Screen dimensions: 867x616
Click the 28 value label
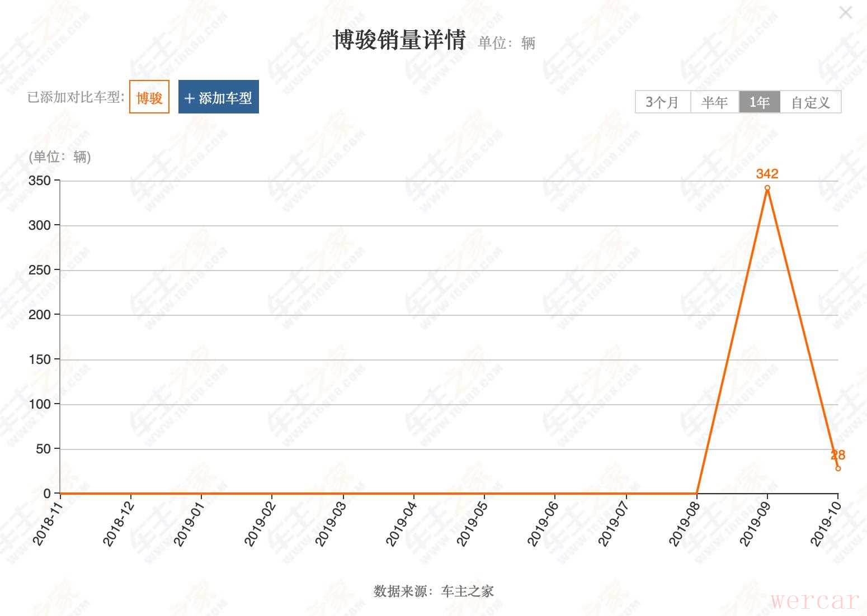click(838, 455)
